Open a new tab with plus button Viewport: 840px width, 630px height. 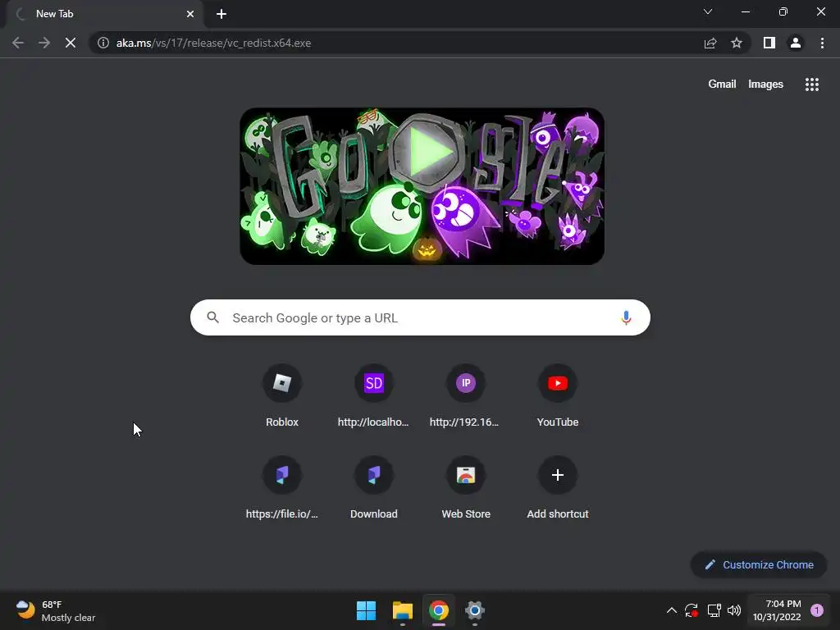(x=221, y=14)
